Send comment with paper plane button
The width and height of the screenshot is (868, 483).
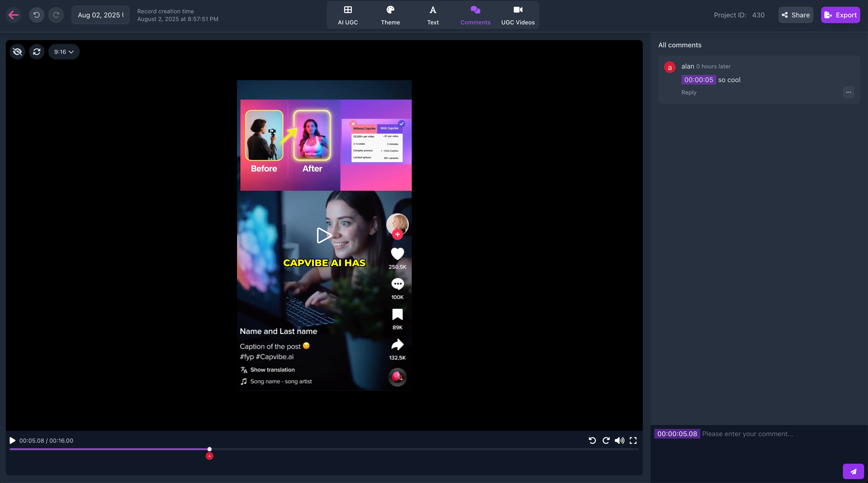pos(853,471)
